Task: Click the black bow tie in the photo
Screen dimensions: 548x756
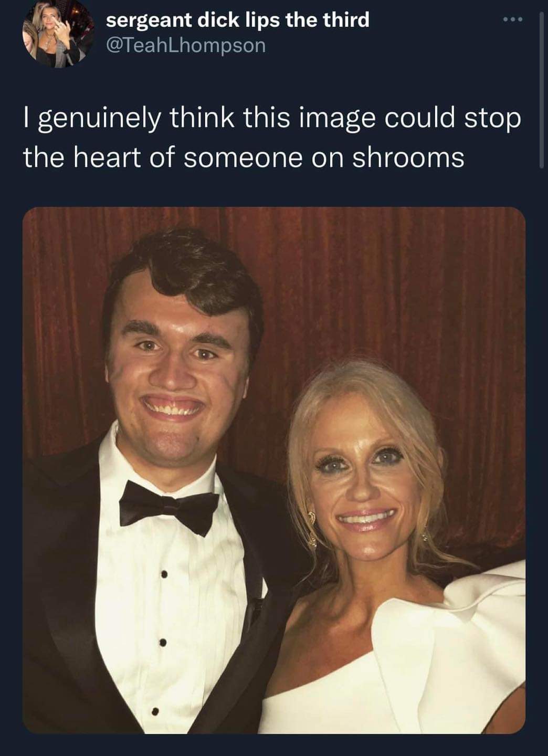Action: click(x=168, y=506)
